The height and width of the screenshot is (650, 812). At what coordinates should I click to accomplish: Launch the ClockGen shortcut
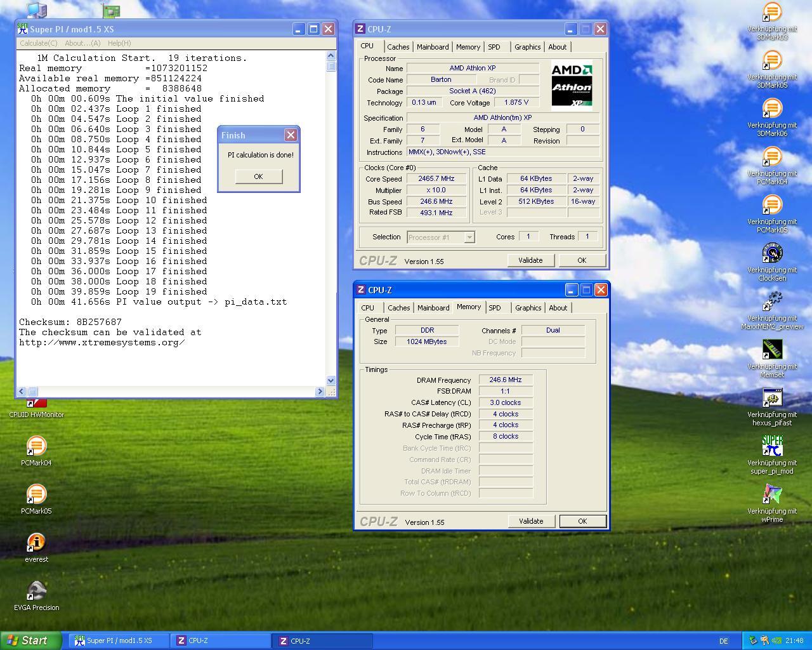tap(771, 263)
